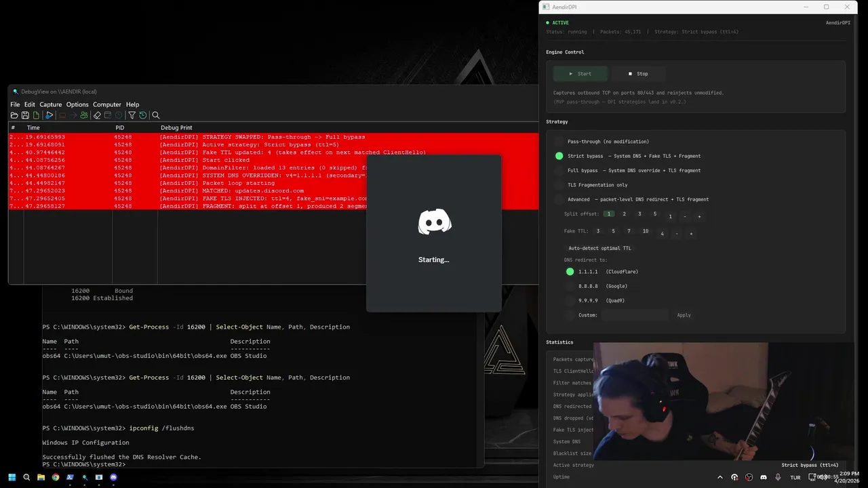Click the green clock History Depth icon
This screenshot has width=868, height=488.
tap(142, 115)
